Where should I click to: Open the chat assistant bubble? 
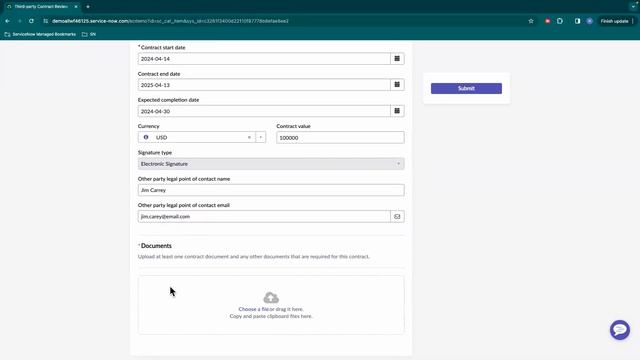pyautogui.click(x=620, y=330)
